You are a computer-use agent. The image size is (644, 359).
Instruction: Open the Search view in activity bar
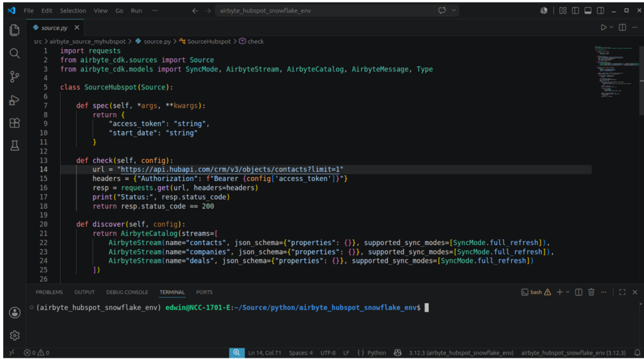pos(15,53)
